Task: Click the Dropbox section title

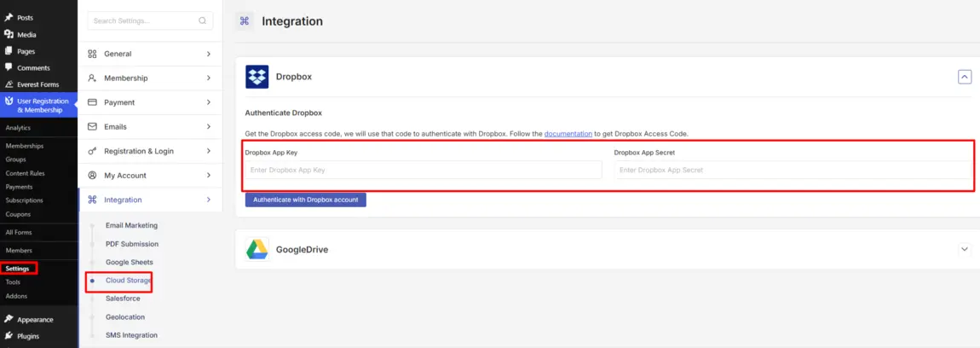Action: pyautogui.click(x=294, y=77)
